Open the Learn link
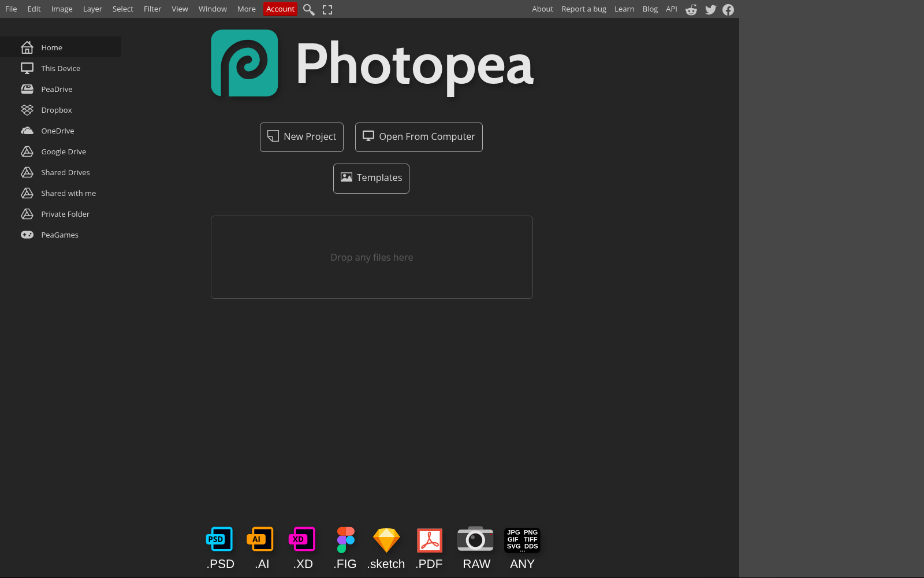924x578 pixels. 624,9
